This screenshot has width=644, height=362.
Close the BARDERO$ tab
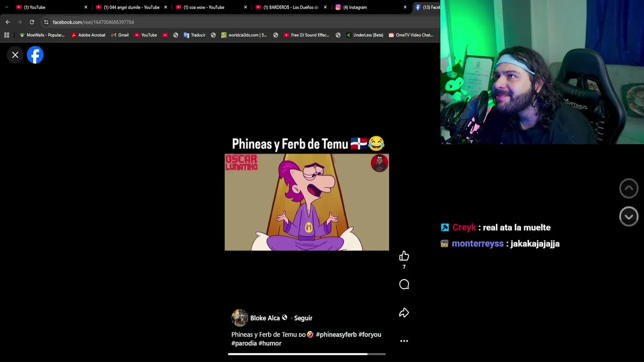coord(325,7)
